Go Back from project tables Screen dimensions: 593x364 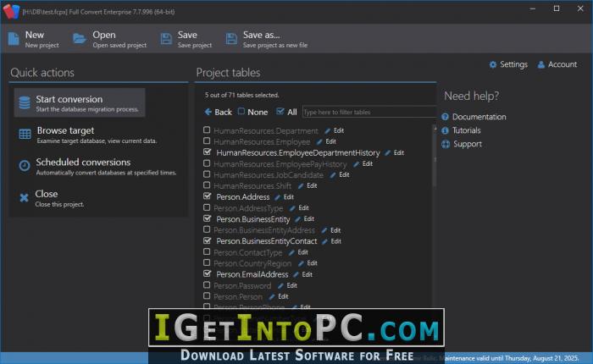coord(219,112)
